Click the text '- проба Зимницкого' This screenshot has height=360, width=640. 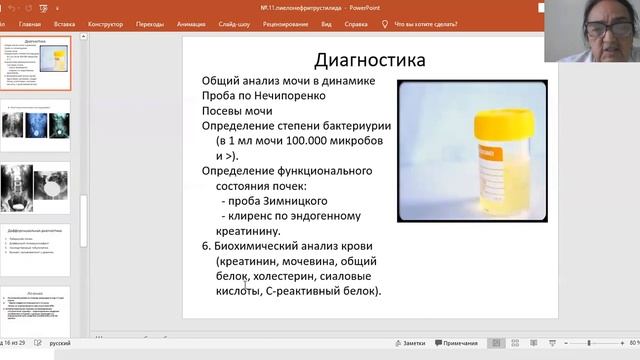click(274, 201)
